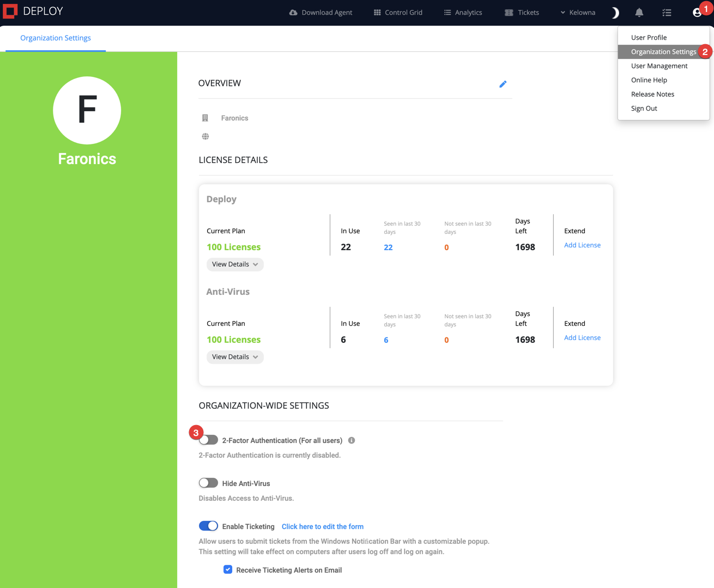
Task: Click the Control Grid grid icon
Action: 377,13
